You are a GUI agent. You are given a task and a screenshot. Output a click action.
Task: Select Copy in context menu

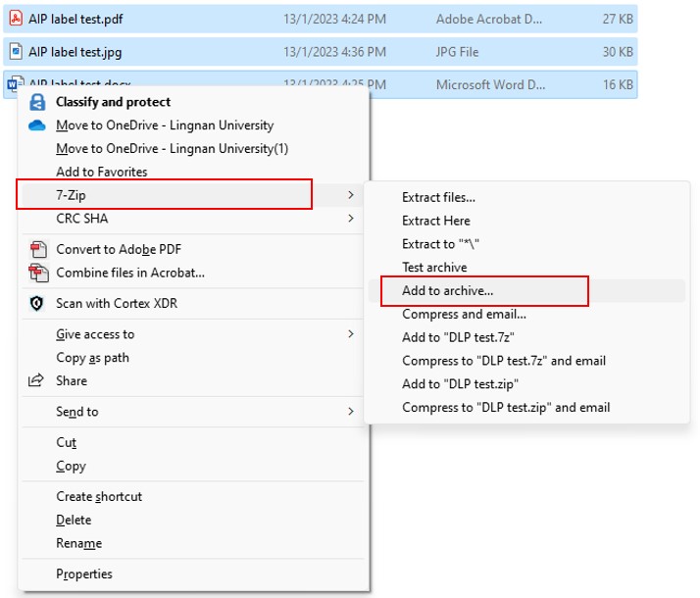click(x=71, y=466)
